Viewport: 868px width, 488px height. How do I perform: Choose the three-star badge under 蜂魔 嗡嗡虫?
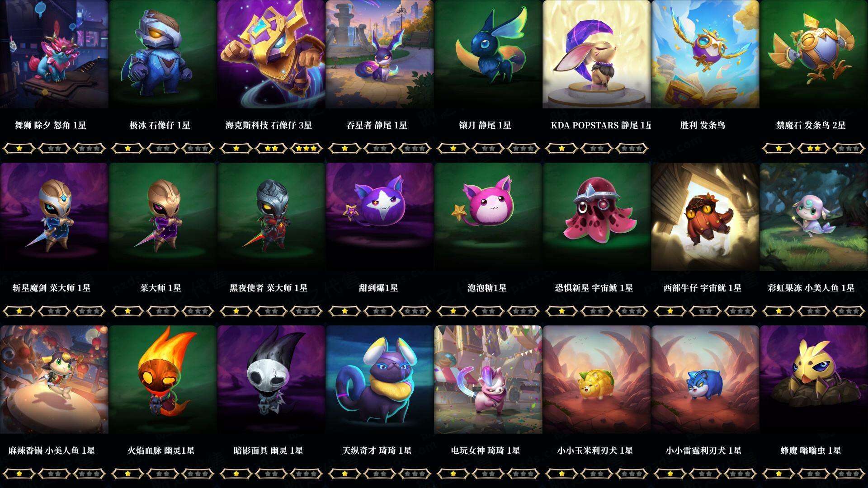[x=849, y=474]
